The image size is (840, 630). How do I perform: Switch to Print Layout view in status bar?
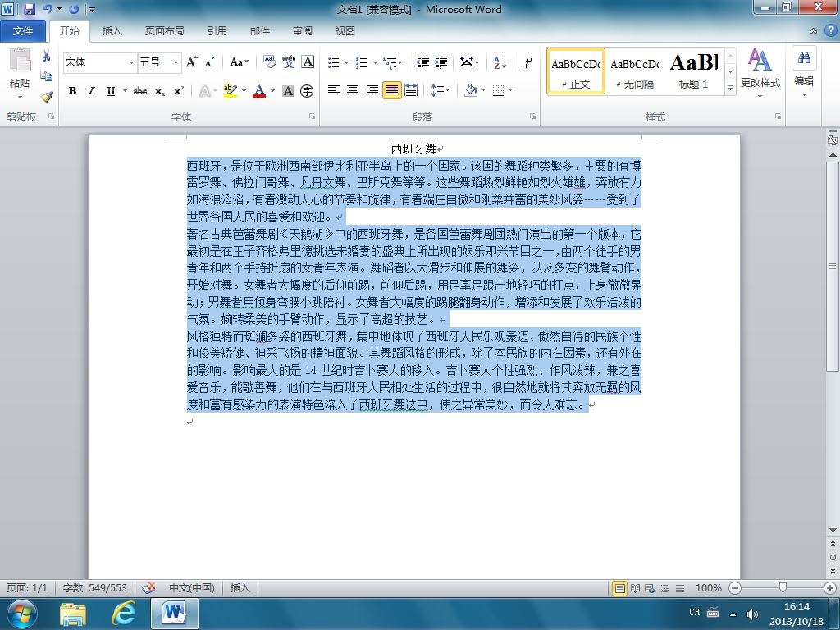tap(620, 588)
